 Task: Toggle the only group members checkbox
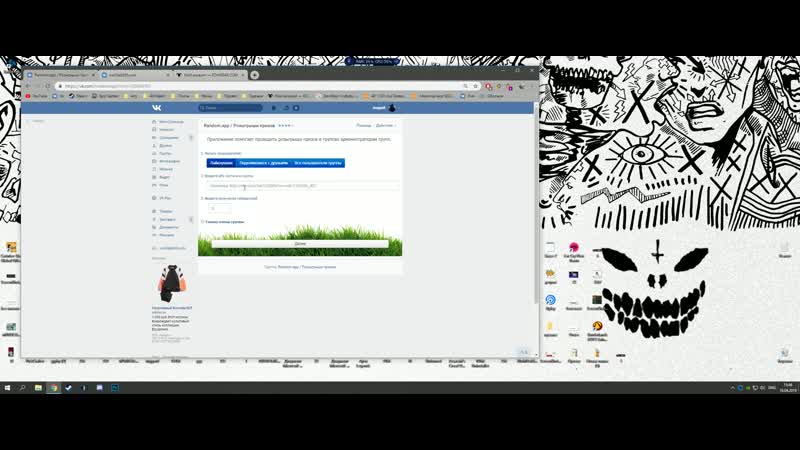pos(203,222)
